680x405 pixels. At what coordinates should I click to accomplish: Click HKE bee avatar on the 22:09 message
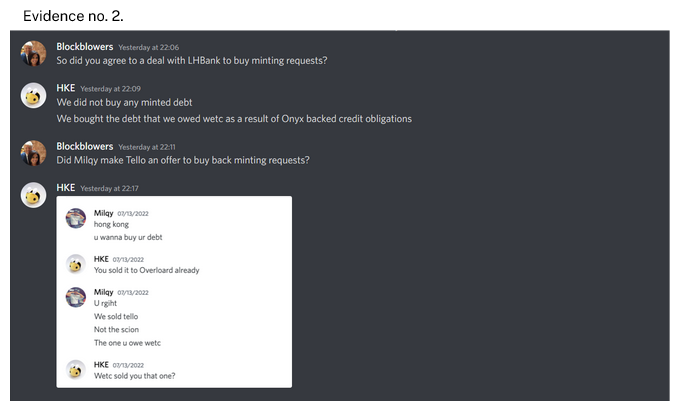[x=33, y=95]
